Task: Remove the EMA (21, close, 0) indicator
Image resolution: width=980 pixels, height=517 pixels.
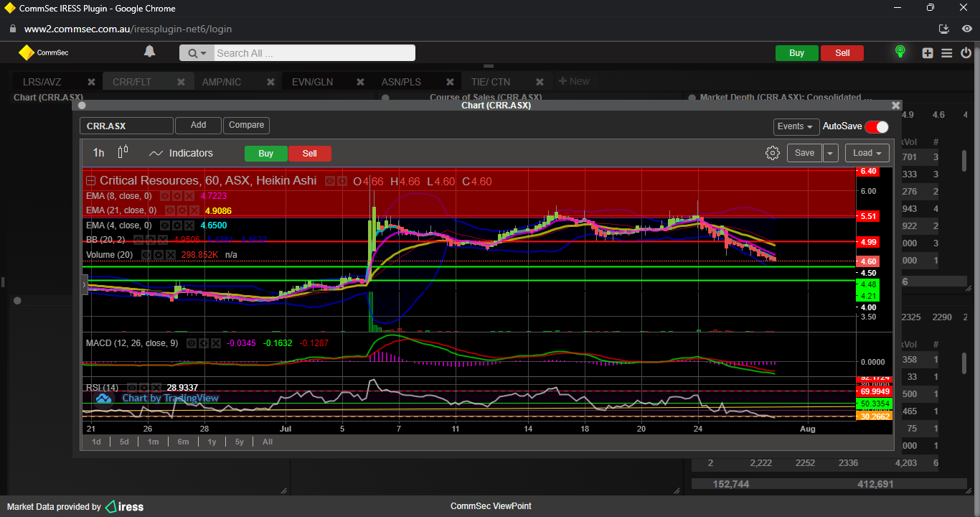Action: (194, 210)
